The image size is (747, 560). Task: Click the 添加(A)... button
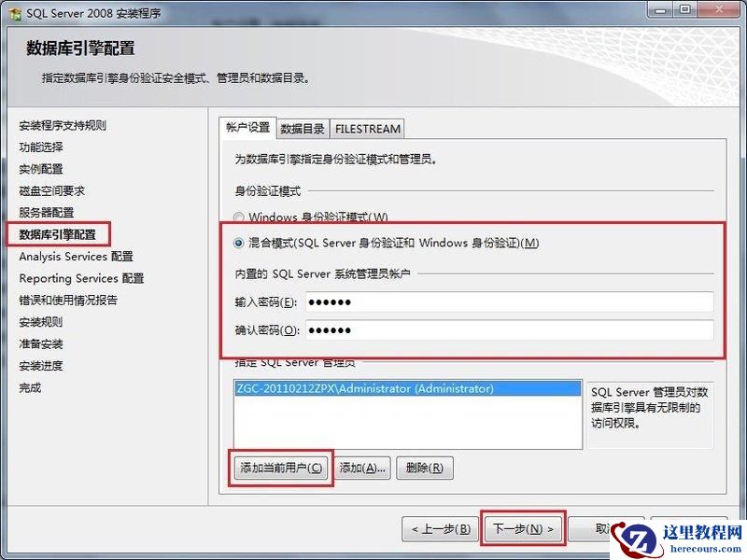point(362,469)
